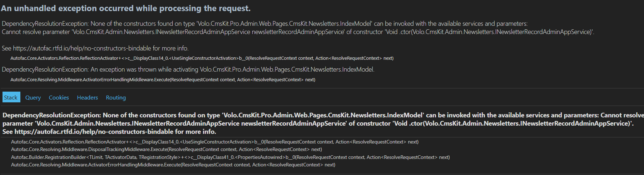Click the bold DependencyResolutionException title in the stack section
Image resolution: width=644 pixels, height=175 pixels.
click(51, 115)
